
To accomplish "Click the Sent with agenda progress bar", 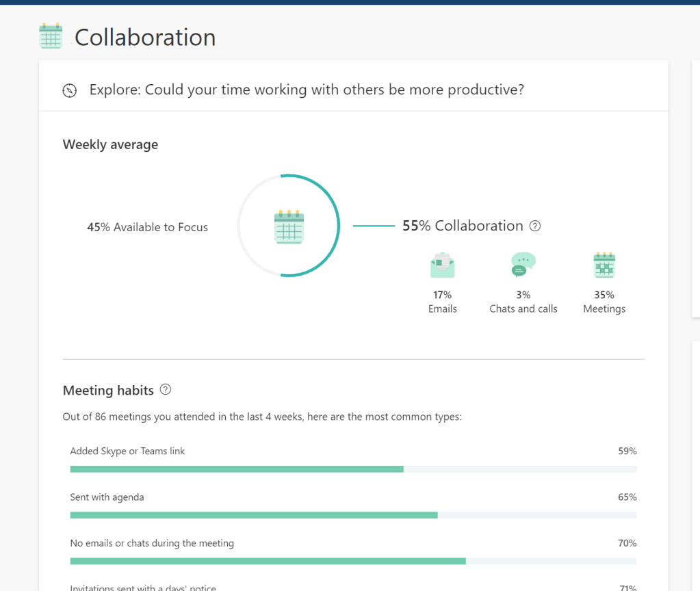I will (353, 515).
